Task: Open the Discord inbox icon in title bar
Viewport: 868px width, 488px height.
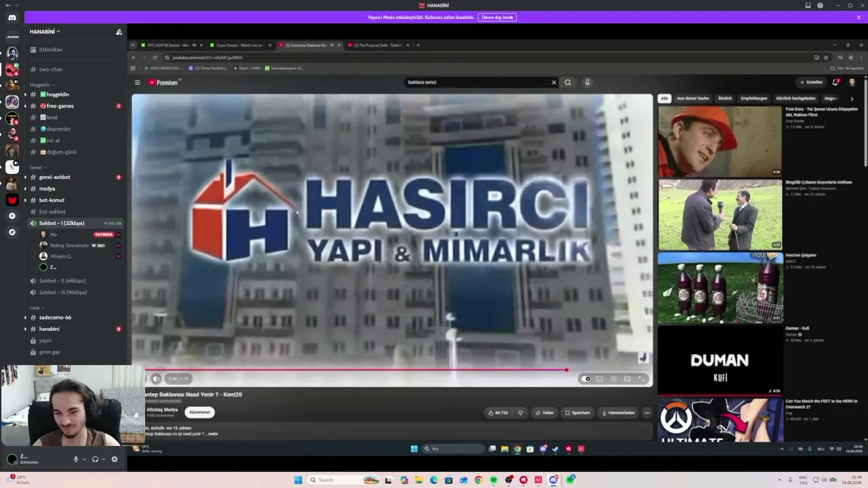Action: coord(808,5)
